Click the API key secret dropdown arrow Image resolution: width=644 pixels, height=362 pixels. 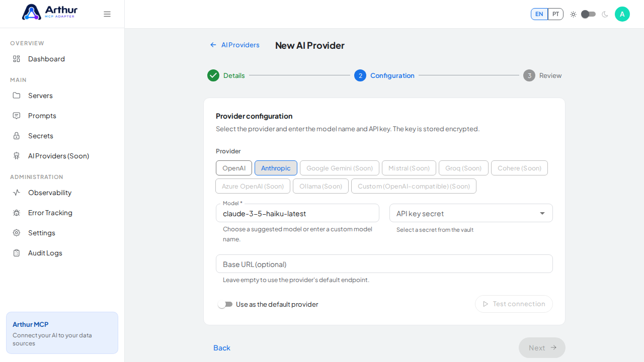point(542,213)
